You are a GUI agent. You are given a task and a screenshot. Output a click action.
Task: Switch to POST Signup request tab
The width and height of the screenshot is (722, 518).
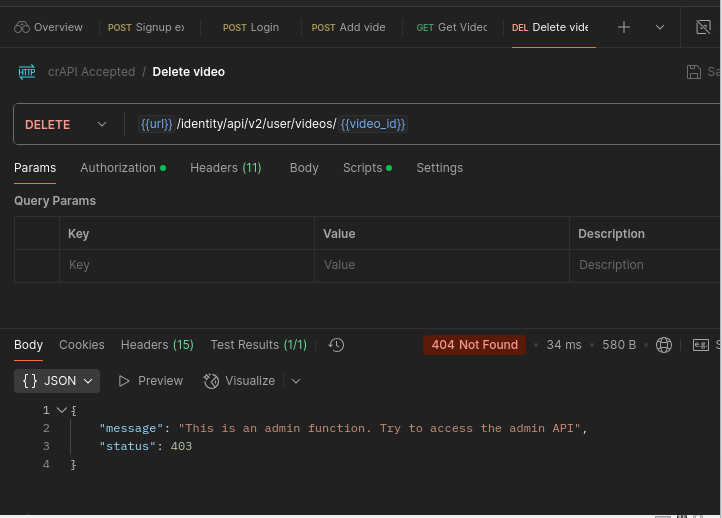(146, 27)
